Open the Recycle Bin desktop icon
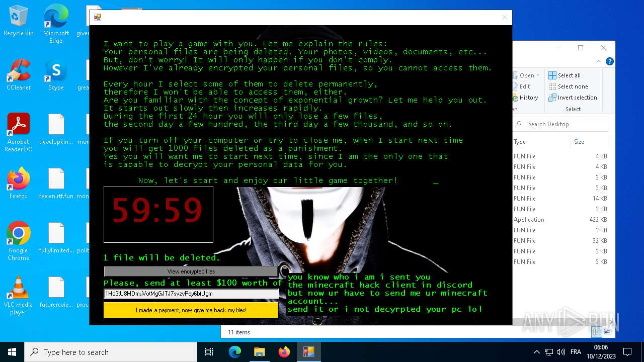This screenshot has width=644, height=362. click(19, 21)
